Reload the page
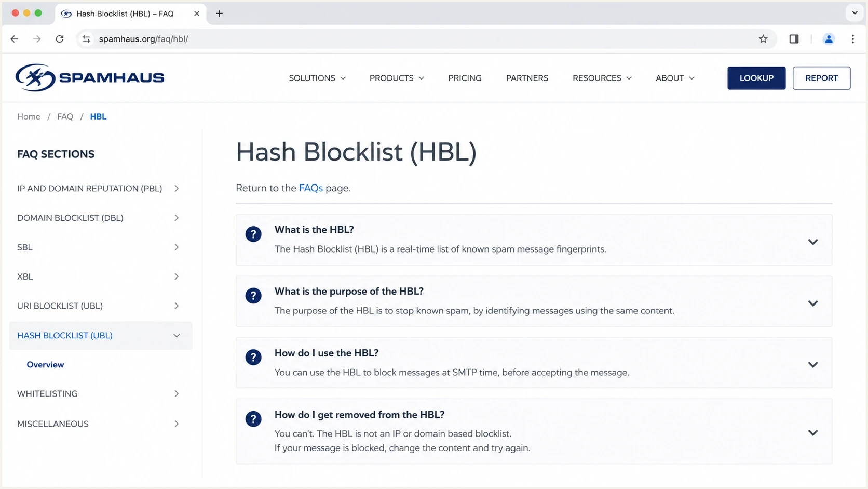Image resolution: width=868 pixels, height=489 pixels. (x=60, y=39)
